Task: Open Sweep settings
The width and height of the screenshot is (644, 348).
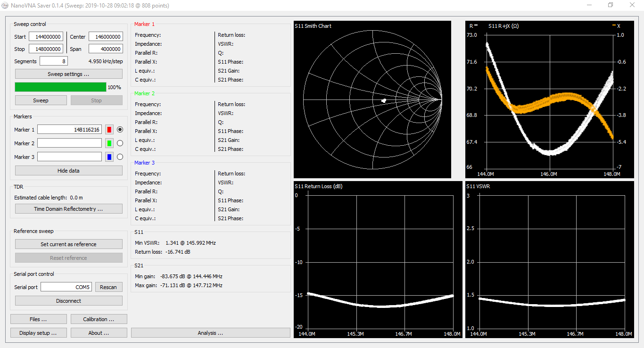Action: click(68, 74)
